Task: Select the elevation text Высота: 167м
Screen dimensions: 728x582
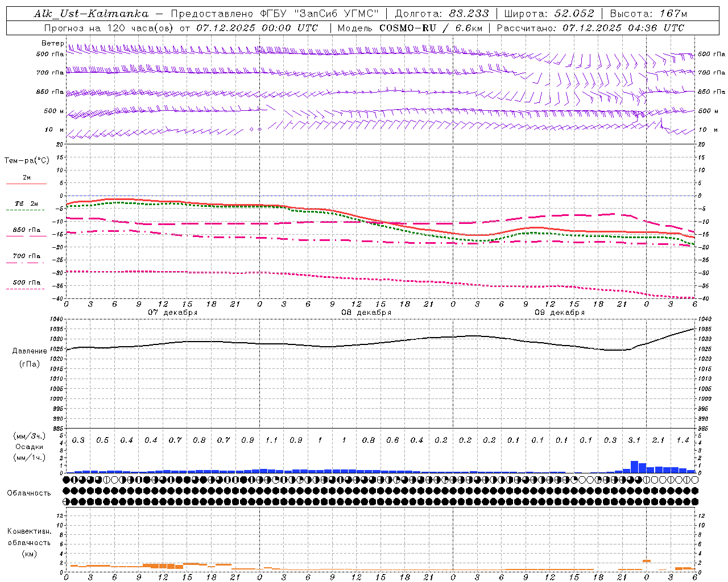Action: pos(648,14)
